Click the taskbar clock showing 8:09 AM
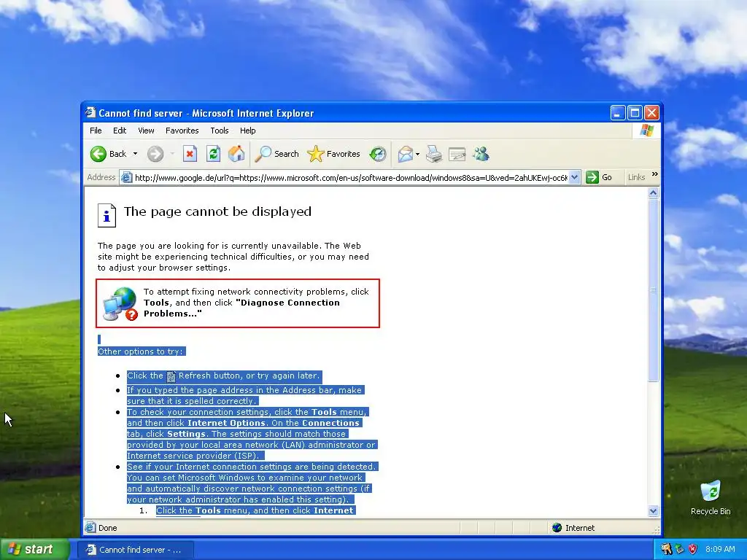 720,549
